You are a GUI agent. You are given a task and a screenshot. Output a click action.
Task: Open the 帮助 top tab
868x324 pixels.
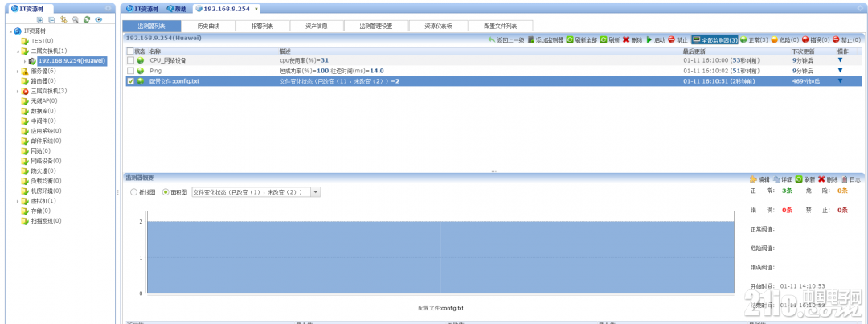click(177, 9)
